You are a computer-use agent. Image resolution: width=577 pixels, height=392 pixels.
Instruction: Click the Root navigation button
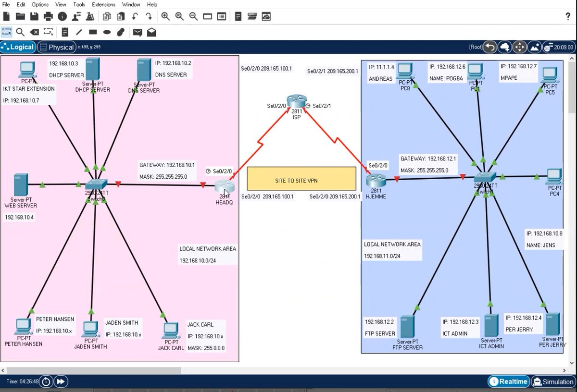(x=476, y=47)
